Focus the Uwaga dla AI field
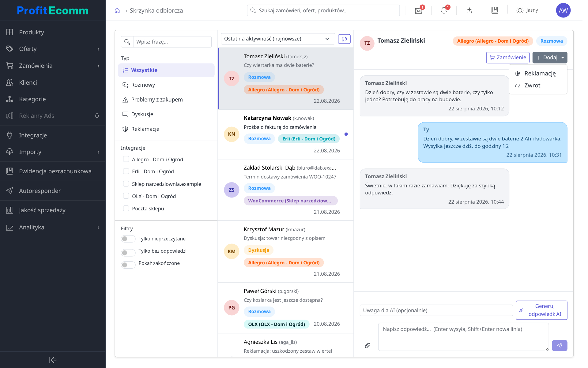Viewport: 588px width, 368px height. pos(436,310)
